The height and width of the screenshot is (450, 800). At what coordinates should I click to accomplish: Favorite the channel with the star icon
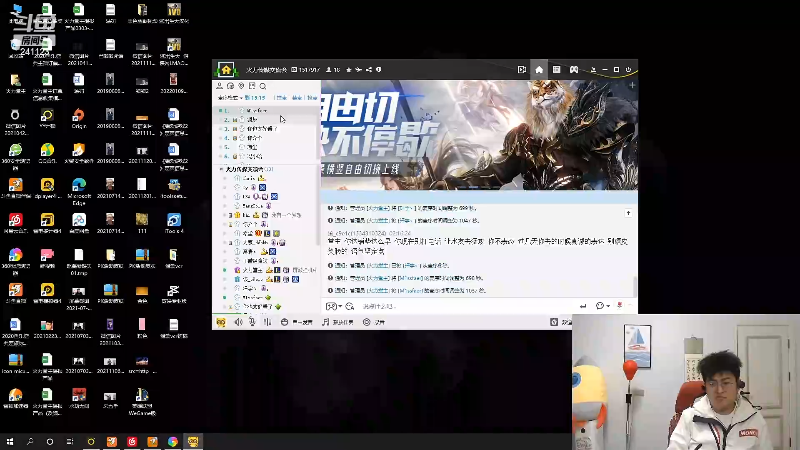tap(349, 70)
